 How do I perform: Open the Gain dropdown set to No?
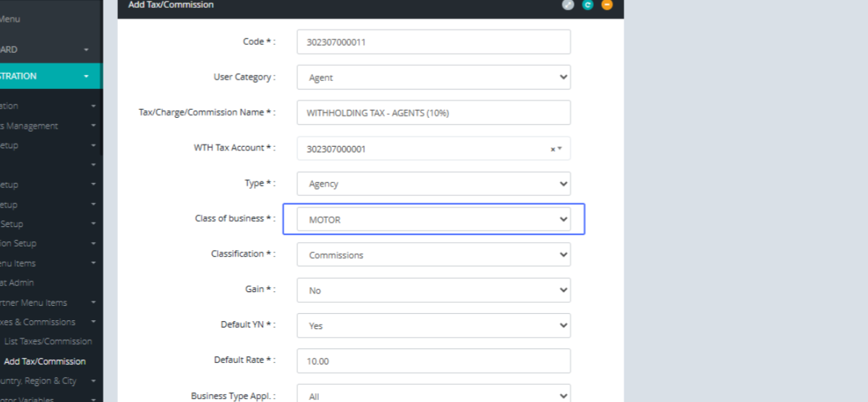[x=433, y=290]
